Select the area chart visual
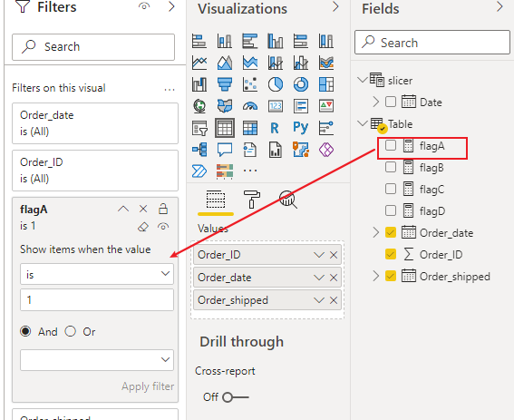 (225, 63)
